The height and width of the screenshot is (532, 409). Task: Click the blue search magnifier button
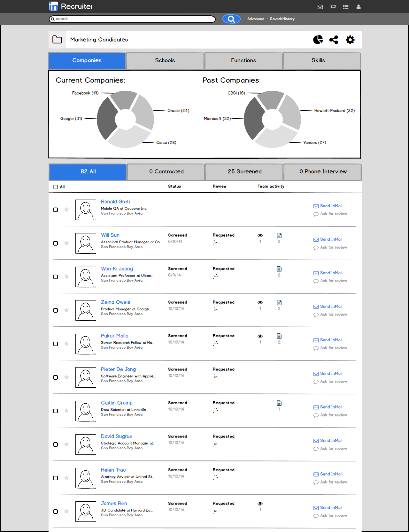click(231, 19)
